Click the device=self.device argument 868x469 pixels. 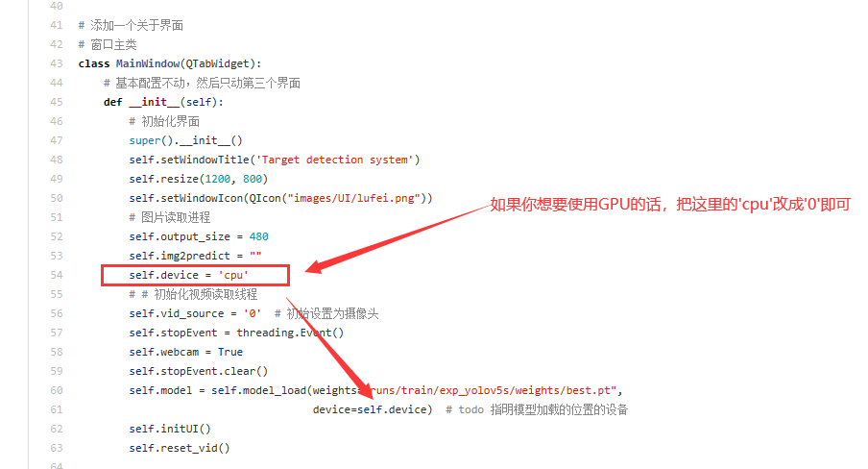click(x=373, y=409)
